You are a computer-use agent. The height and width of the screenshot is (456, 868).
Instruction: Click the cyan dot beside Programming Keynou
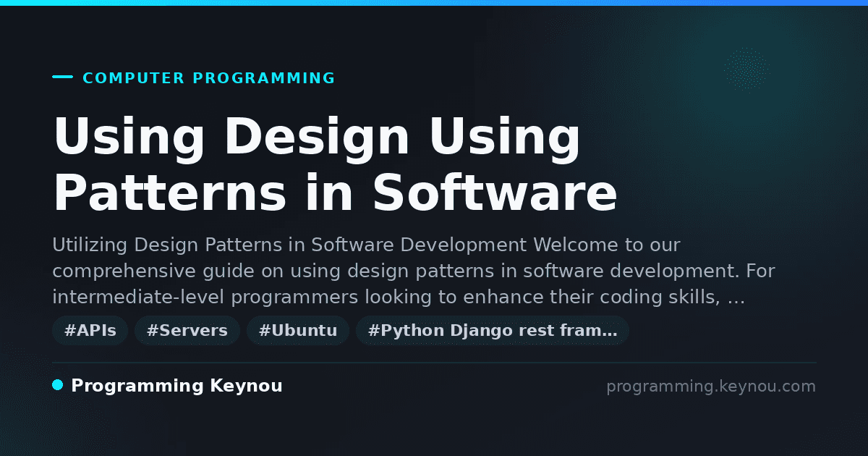tap(58, 385)
